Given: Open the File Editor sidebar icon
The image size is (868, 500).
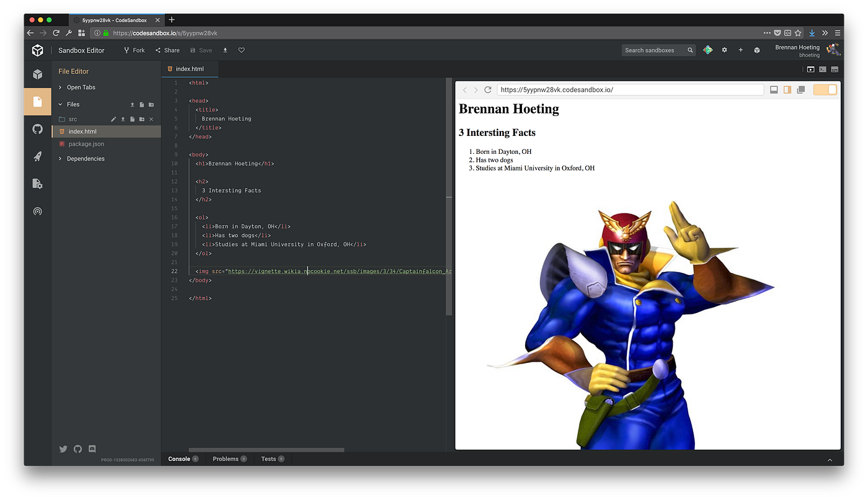Looking at the screenshot, I should pos(37,101).
